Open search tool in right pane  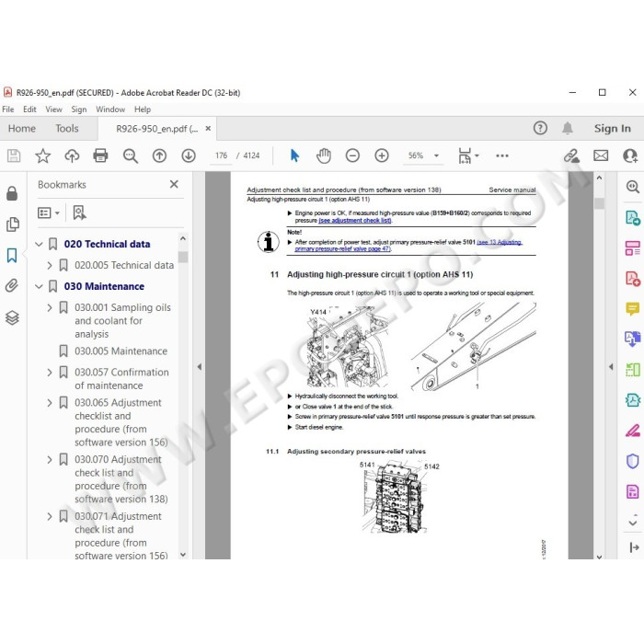pyautogui.click(x=633, y=187)
